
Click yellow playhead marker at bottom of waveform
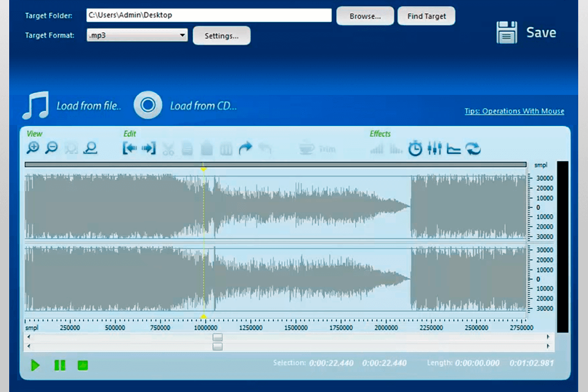pyautogui.click(x=203, y=317)
